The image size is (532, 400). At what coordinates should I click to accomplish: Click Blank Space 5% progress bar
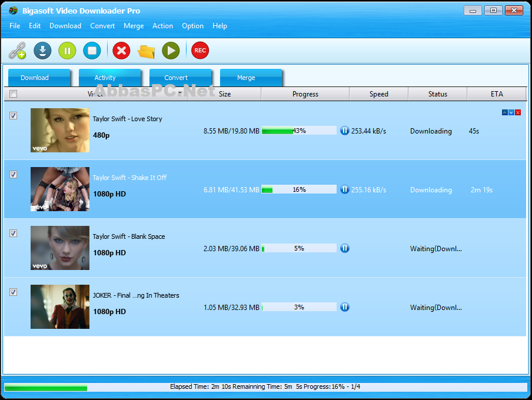tap(299, 248)
